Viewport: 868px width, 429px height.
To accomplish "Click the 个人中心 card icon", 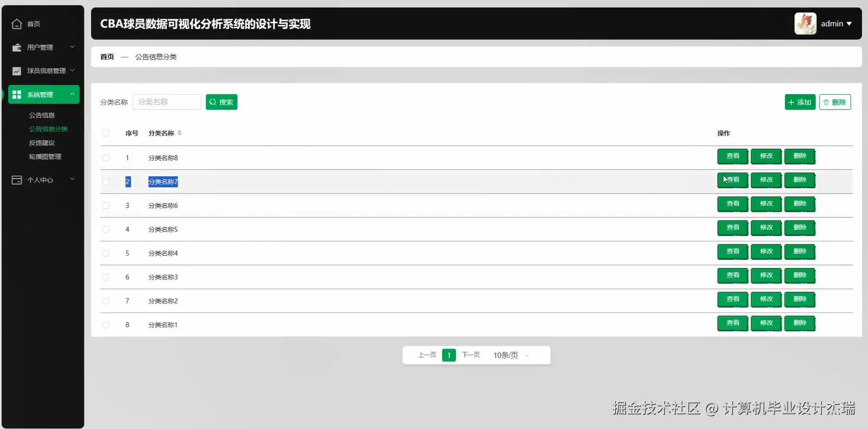I will [17, 180].
